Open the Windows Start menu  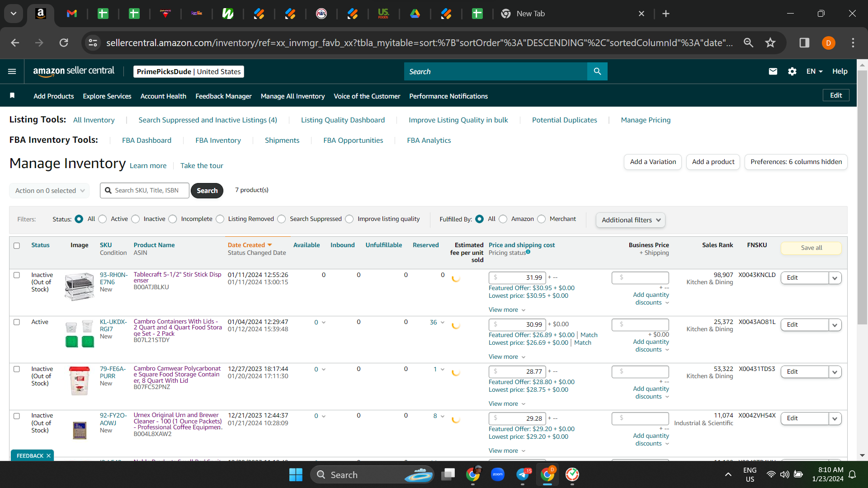(x=296, y=474)
